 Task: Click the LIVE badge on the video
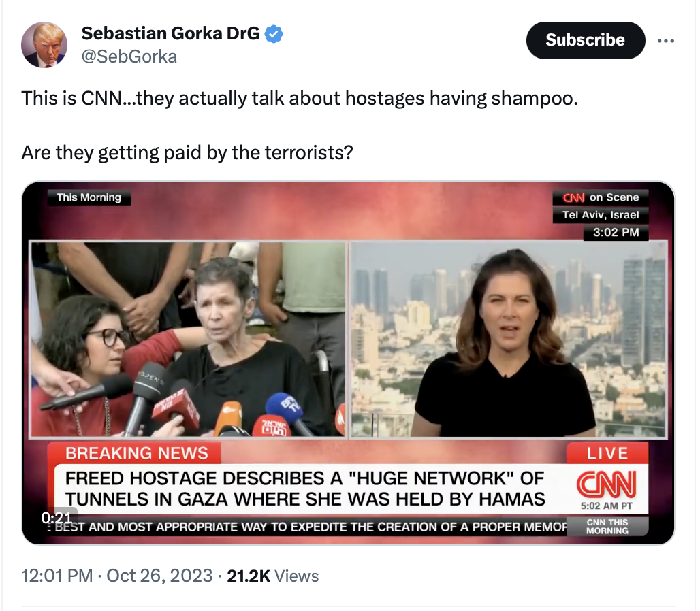coord(607,453)
